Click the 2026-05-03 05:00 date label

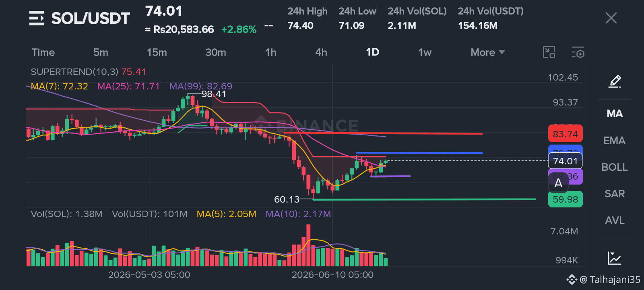[x=149, y=275]
